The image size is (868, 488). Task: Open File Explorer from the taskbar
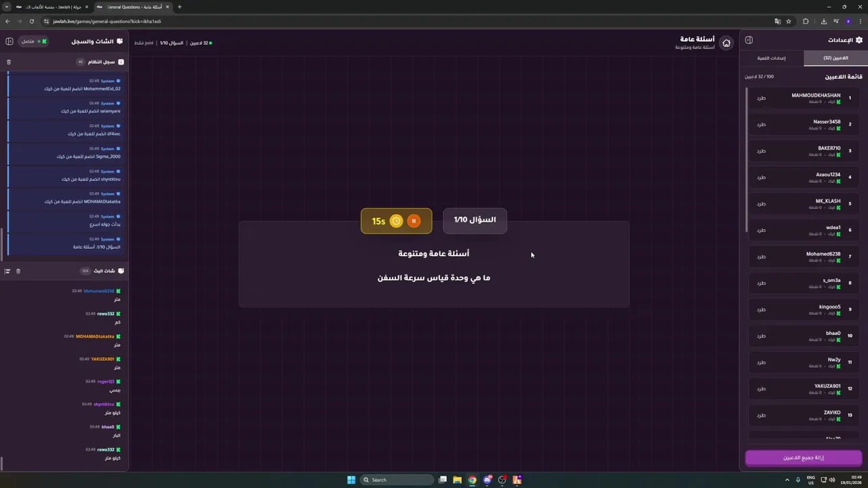[x=457, y=480]
